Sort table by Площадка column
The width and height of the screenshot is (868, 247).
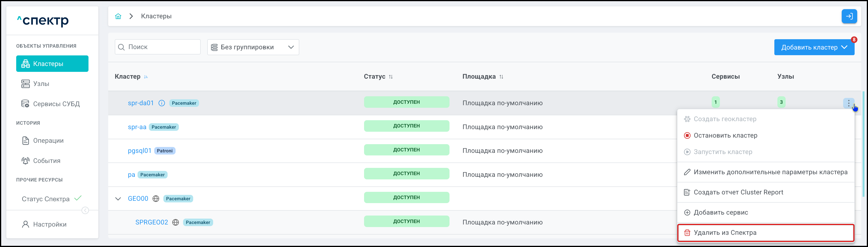click(x=501, y=77)
